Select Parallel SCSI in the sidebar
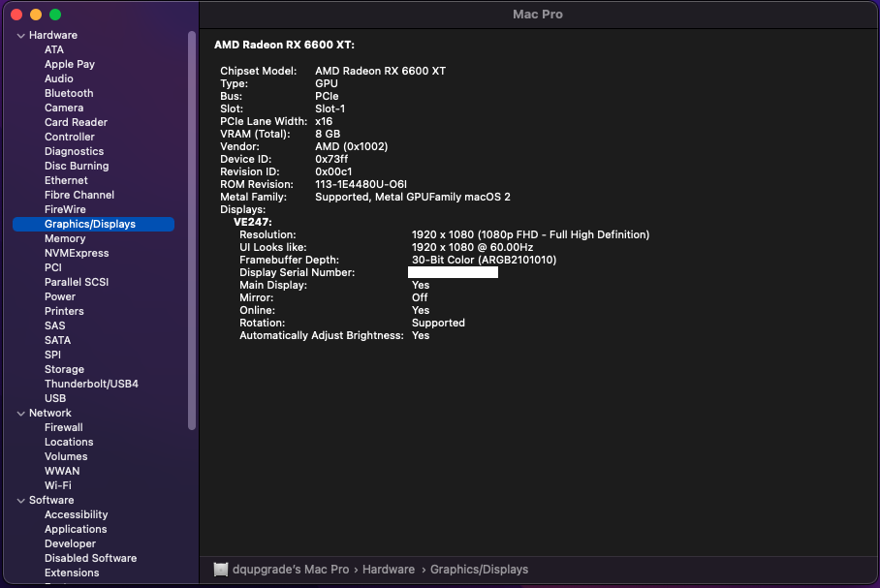Screen dimensions: 880x588 77,282
